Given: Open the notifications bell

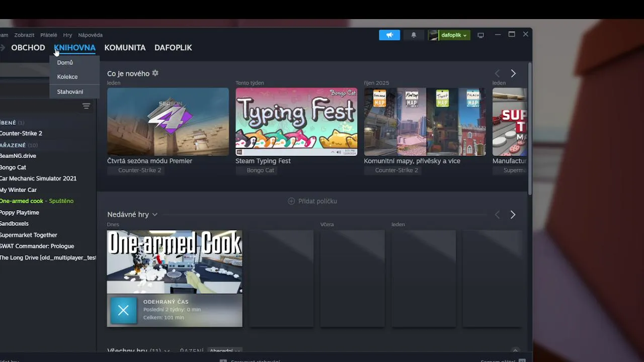Looking at the screenshot, I should pyautogui.click(x=414, y=35).
